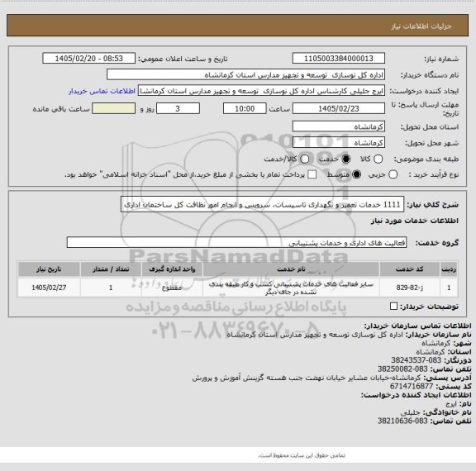Click the ساعت field showing 10:00
Screen dimensions: 476x471
(245, 108)
